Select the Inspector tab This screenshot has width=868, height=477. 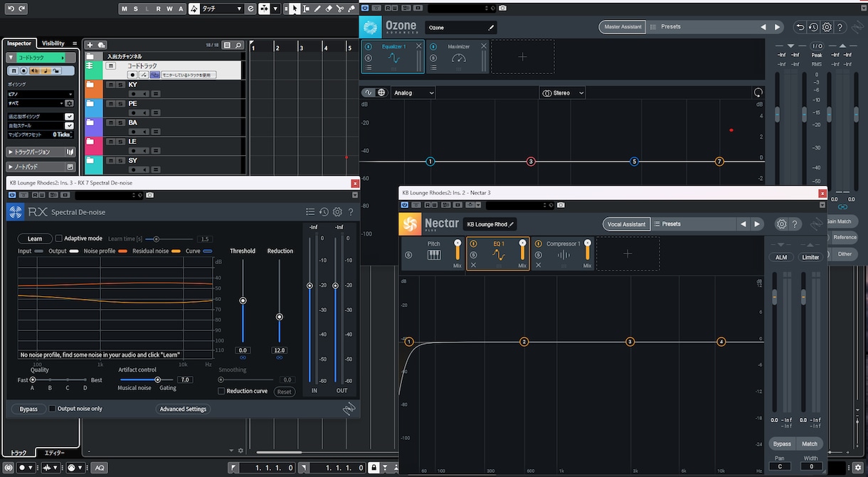tap(19, 43)
